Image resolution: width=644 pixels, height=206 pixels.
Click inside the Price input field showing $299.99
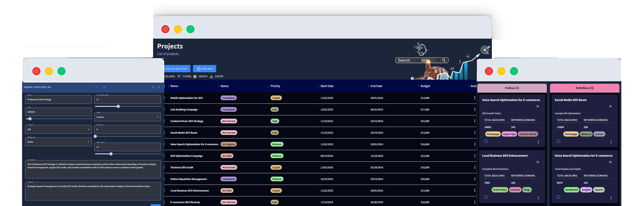point(58,112)
